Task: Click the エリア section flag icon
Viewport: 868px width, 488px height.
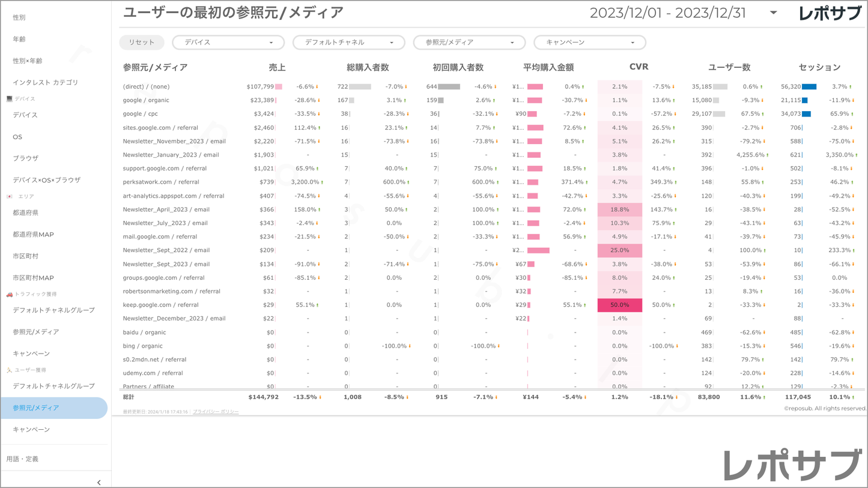Action: [9, 196]
